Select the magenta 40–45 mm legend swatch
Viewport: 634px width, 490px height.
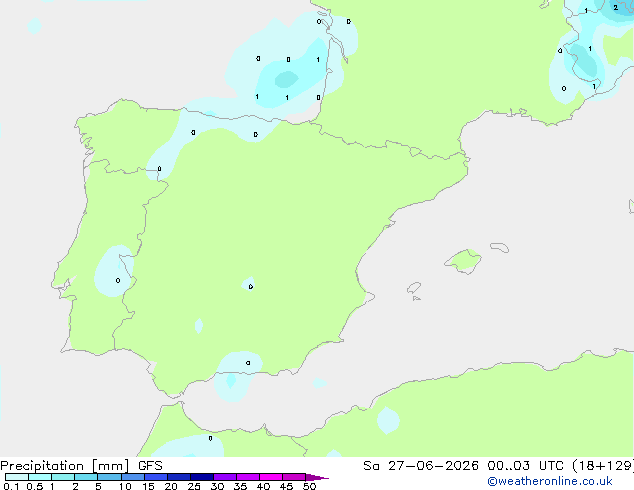coord(271,477)
